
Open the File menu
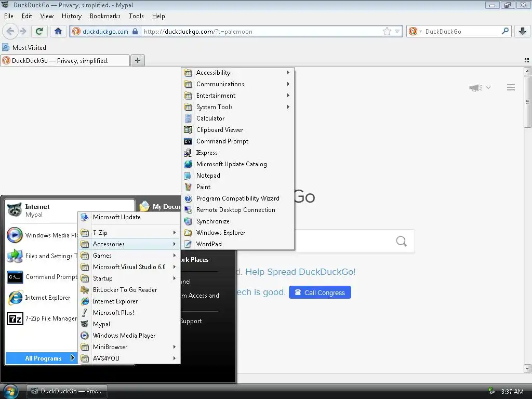8,16
